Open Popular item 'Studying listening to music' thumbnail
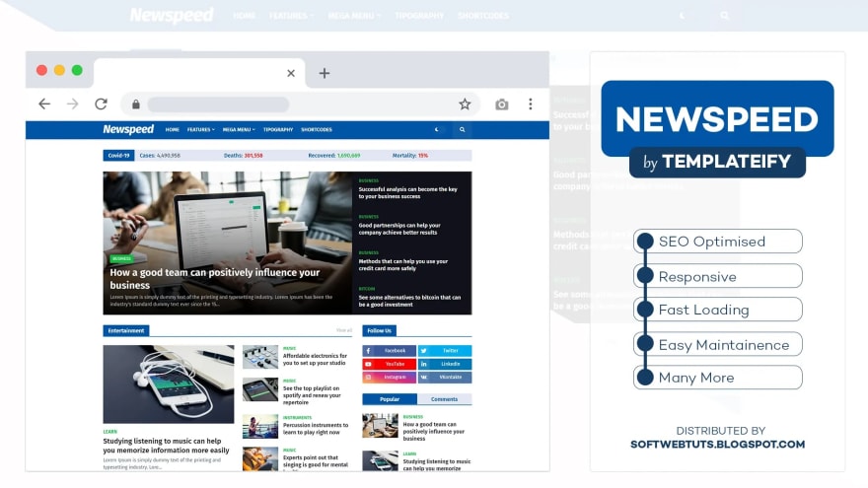The width and height of the screenshot is (868, 488). [380, 461]
